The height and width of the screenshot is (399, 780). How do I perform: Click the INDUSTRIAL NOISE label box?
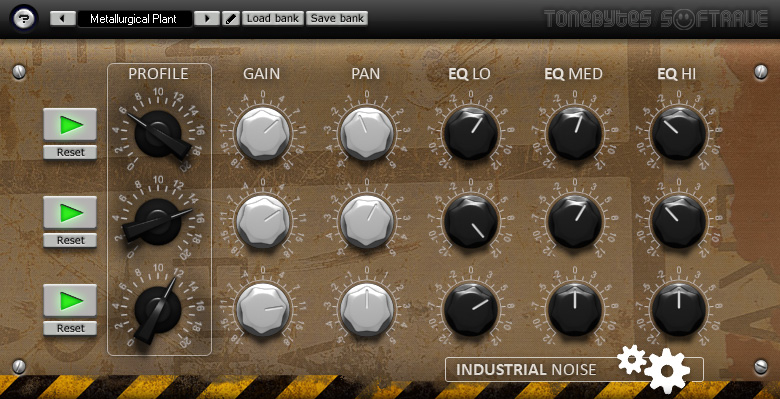point(574,370)
